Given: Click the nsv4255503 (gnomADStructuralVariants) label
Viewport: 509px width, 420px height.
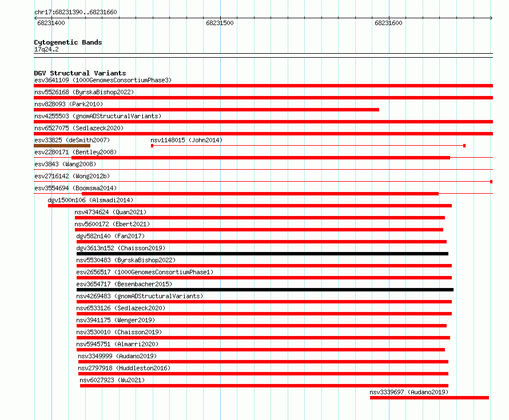Looking at the screenshot, I should click(98, 116).
